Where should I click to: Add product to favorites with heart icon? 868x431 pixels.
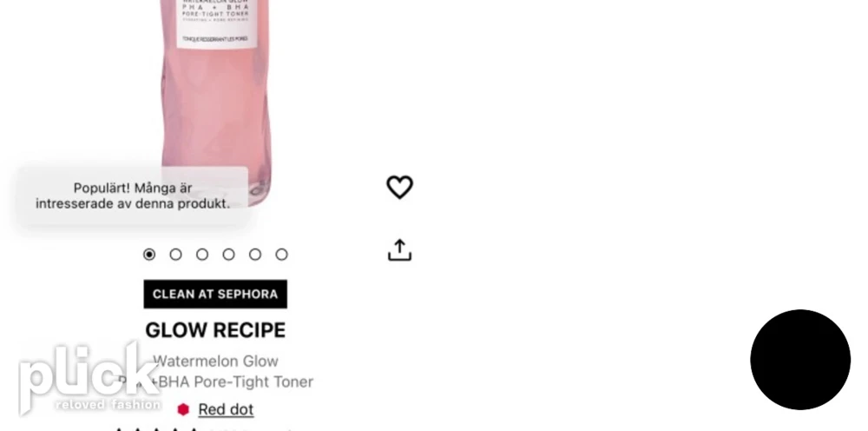click(399, 187)
